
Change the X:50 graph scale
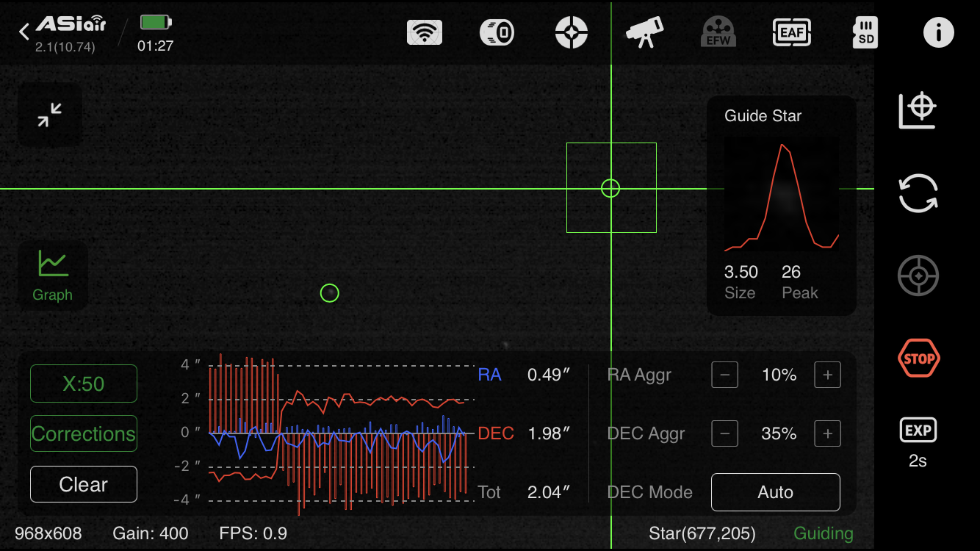[x=84, y=383]
